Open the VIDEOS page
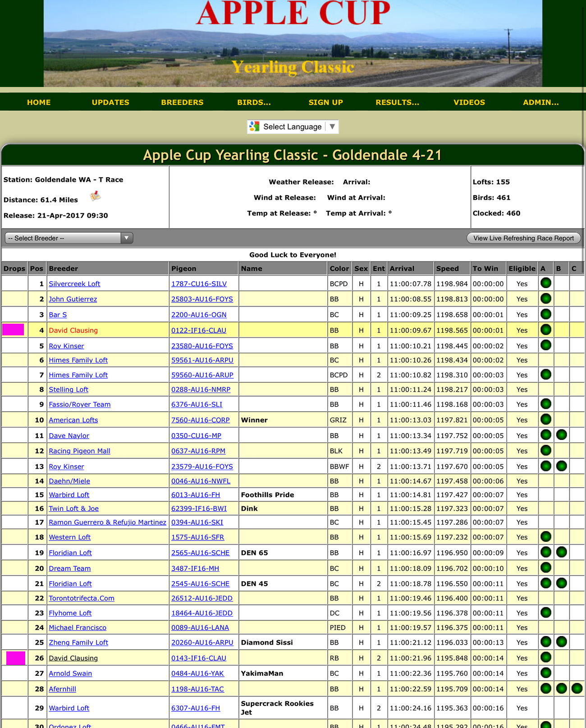This screenshot has width=586, height=728. click(x=469, y=102)
